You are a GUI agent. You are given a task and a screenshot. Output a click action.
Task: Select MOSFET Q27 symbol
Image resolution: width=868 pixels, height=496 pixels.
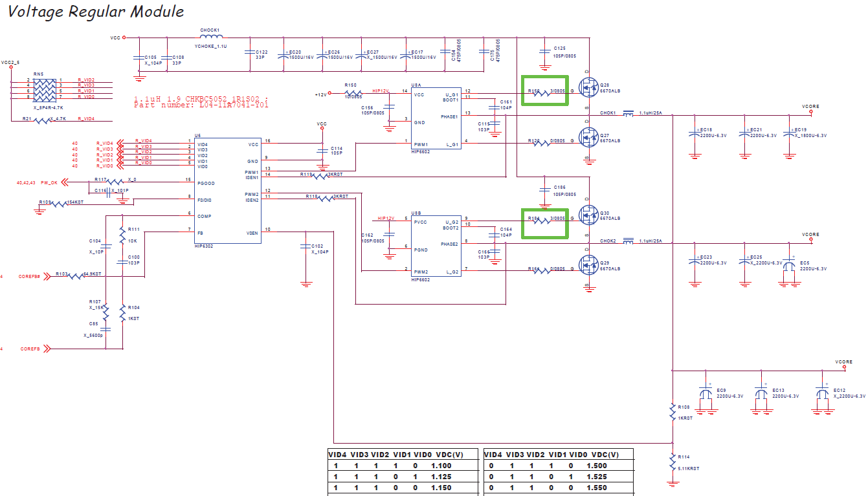589,137
